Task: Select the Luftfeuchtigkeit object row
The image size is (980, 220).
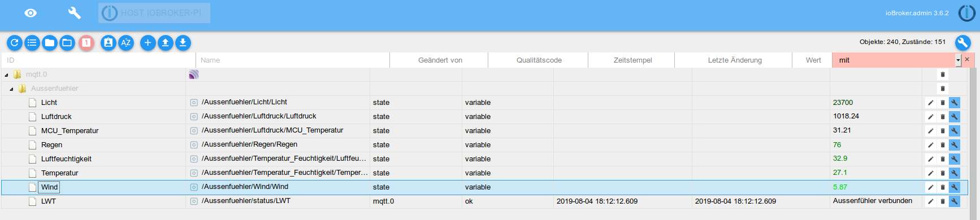Action: coord(484,159)
